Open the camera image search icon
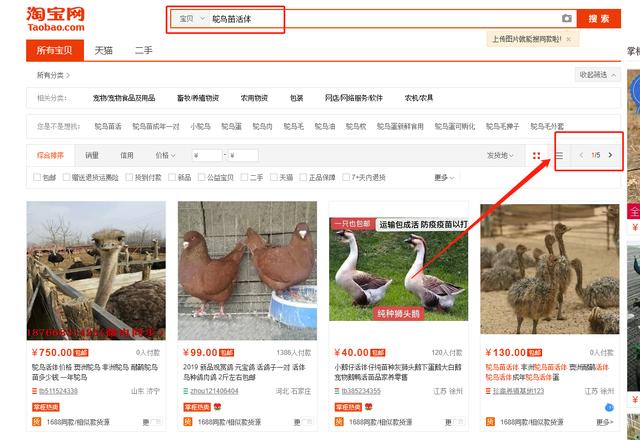The width and height of the screenshot is (640, 440). point(567,18)
